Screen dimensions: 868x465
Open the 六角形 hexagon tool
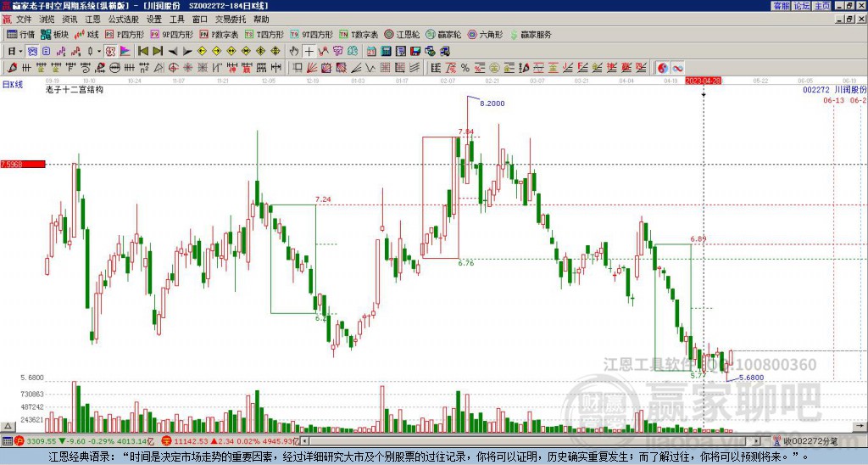pyautogui.click(x=485, y=34)
